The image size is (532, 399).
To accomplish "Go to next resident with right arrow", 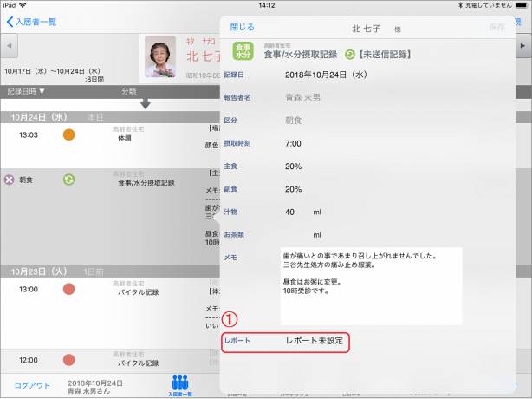I will pos(523,45).
